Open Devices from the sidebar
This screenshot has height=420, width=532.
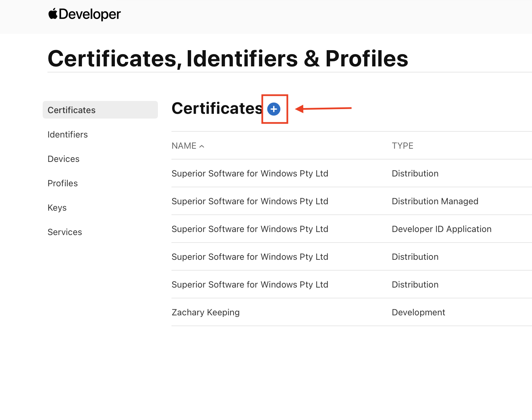click(x=63, y=159)
